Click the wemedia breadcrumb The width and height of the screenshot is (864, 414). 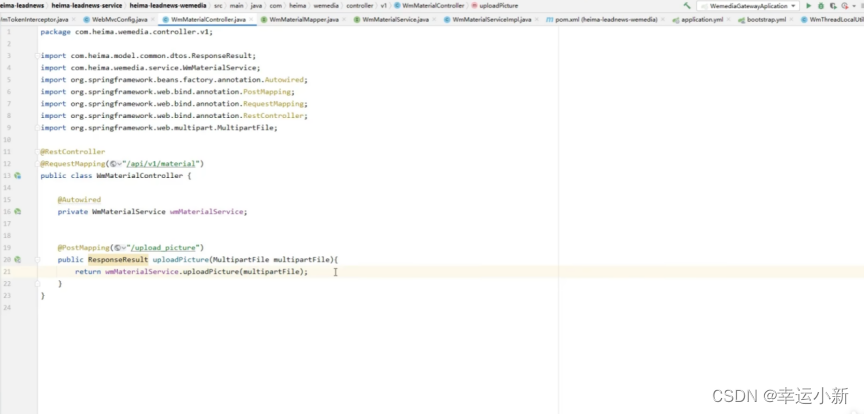(328, 6)
